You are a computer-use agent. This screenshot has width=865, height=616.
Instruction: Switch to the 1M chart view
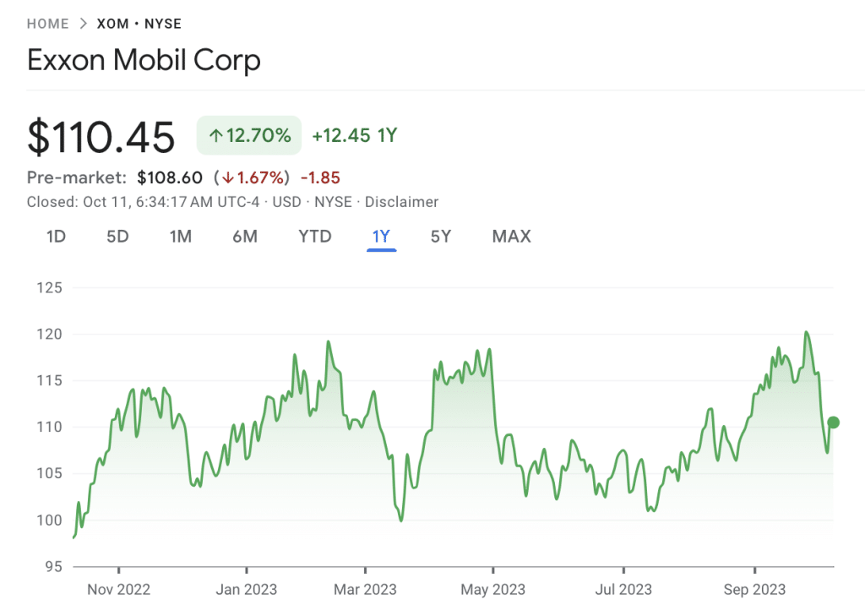179,237
